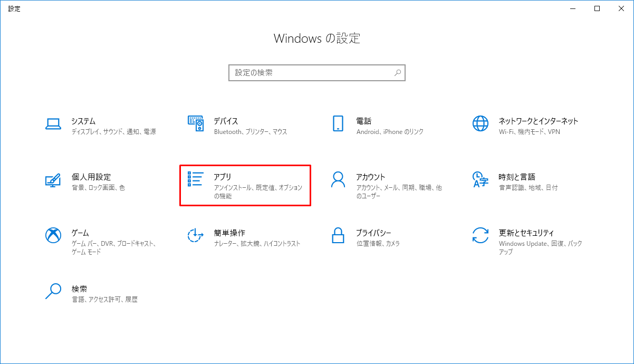This screenshot has width=634, height=364.
Task: Click inside the 設定の検索 input field
Action: point(317,73)
